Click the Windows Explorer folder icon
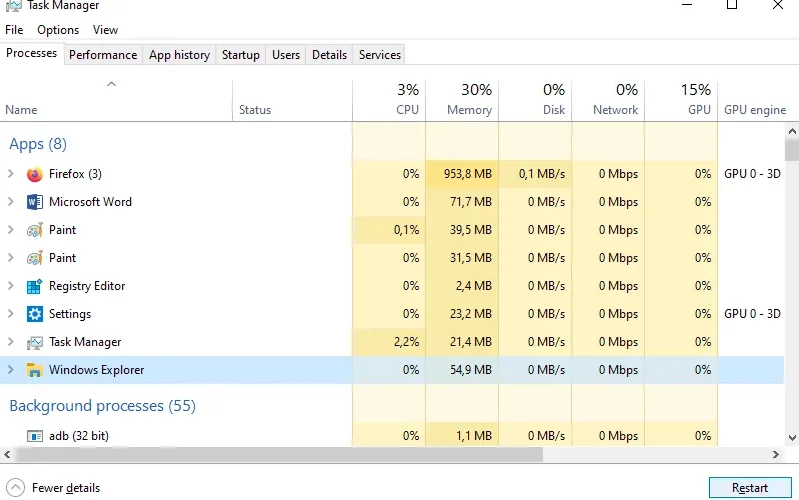Screen dimensions: 799x500 (x=35, y=370)
